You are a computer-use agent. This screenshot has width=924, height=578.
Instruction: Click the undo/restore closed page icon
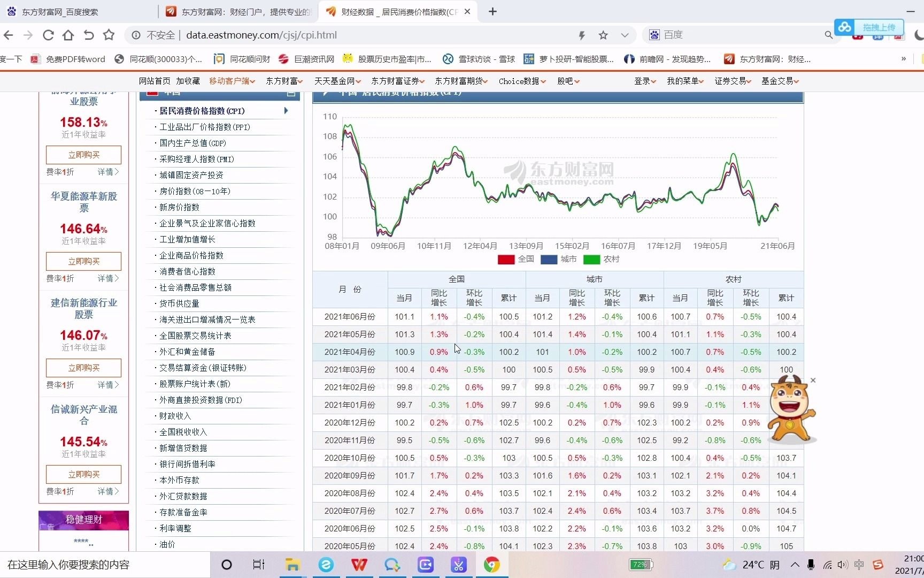pos(89,35)
